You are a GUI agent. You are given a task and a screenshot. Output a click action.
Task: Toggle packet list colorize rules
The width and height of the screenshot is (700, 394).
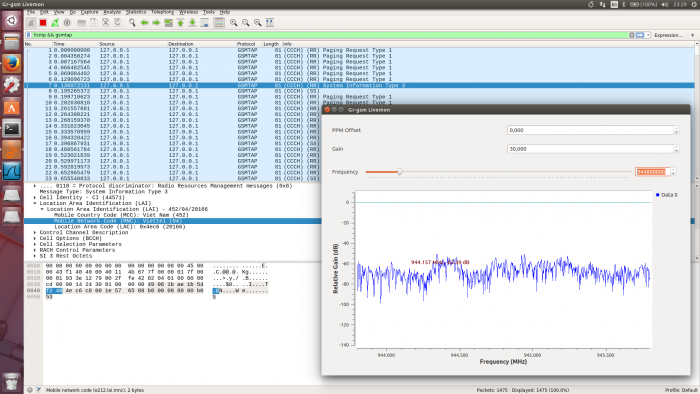[219, 23]
